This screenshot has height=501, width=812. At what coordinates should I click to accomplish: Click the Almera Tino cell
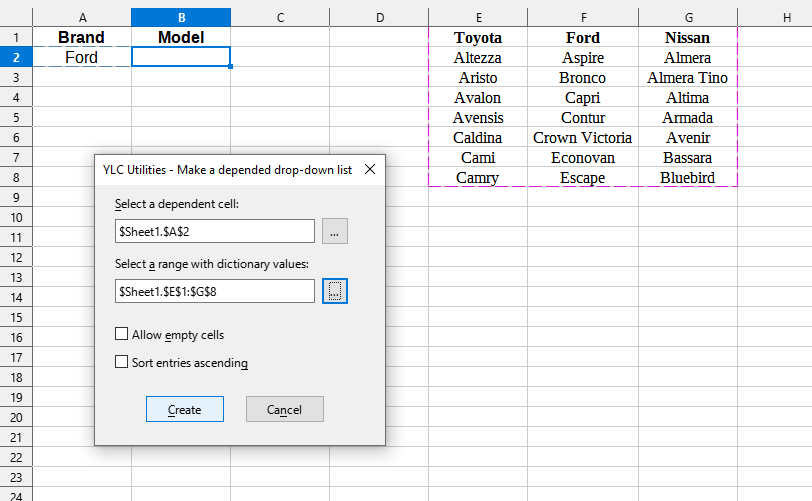tap(688, 77)
